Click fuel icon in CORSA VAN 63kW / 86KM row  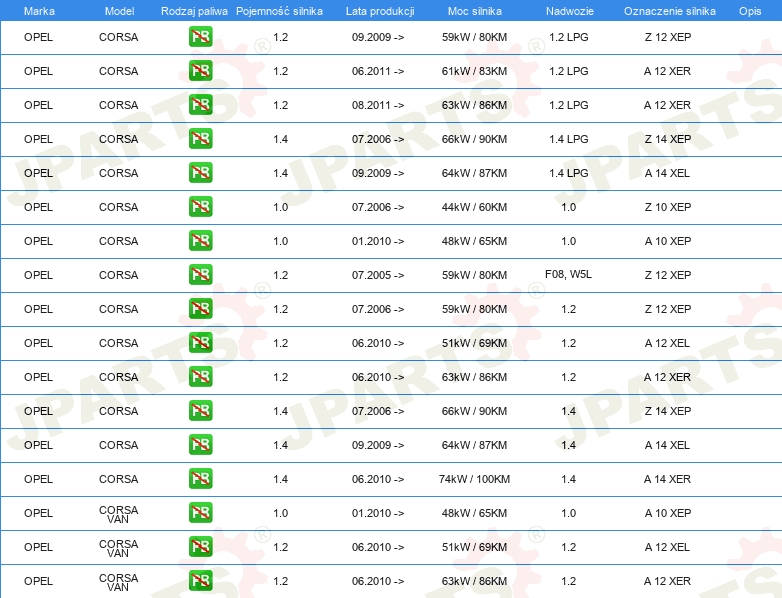pyautogui.click(x=200, y=581)
